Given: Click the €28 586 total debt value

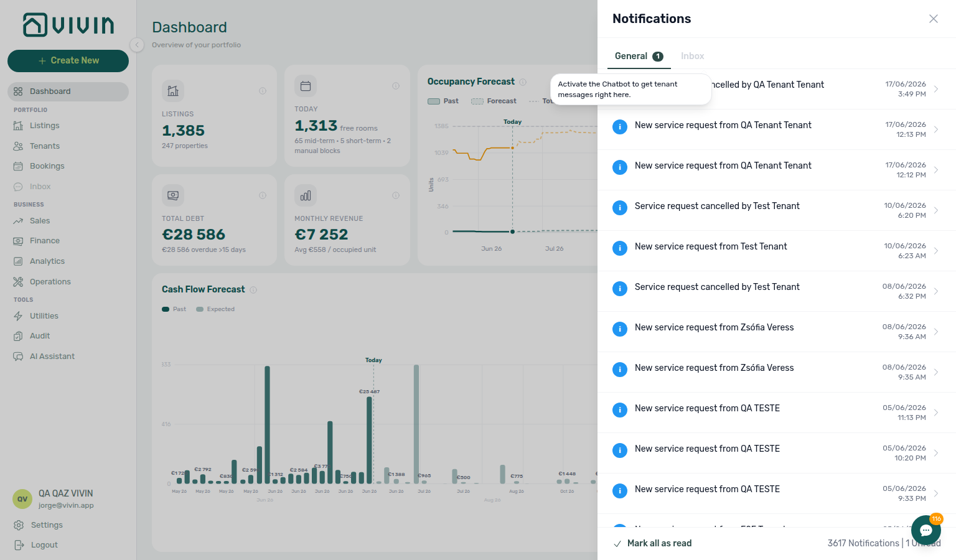Looking at the screenshot, I should point(194,235).
